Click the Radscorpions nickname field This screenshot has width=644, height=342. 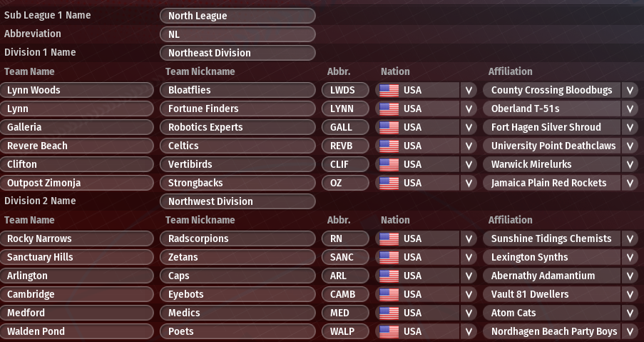click(237, 238)
